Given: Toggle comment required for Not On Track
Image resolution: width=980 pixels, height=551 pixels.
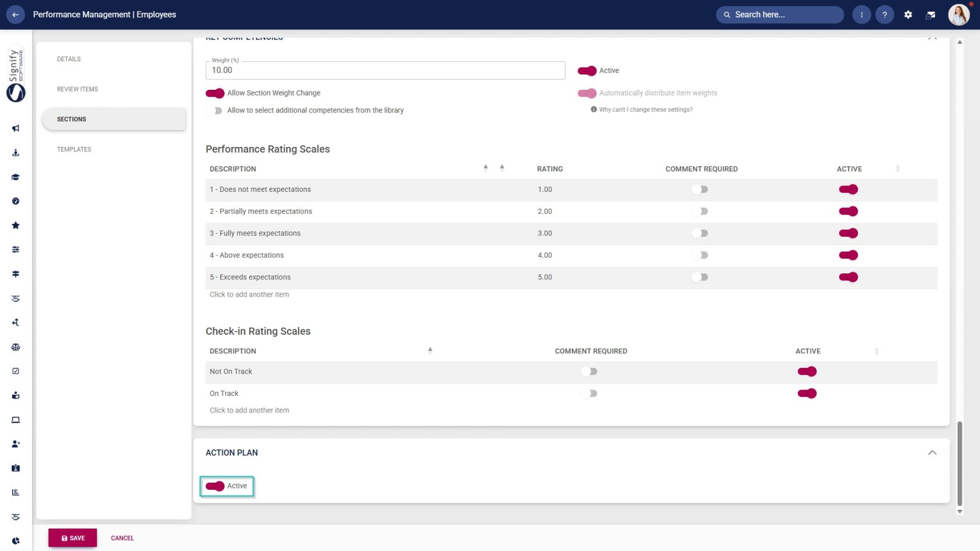Looking at the screenshot, I should tap(589, 371).
